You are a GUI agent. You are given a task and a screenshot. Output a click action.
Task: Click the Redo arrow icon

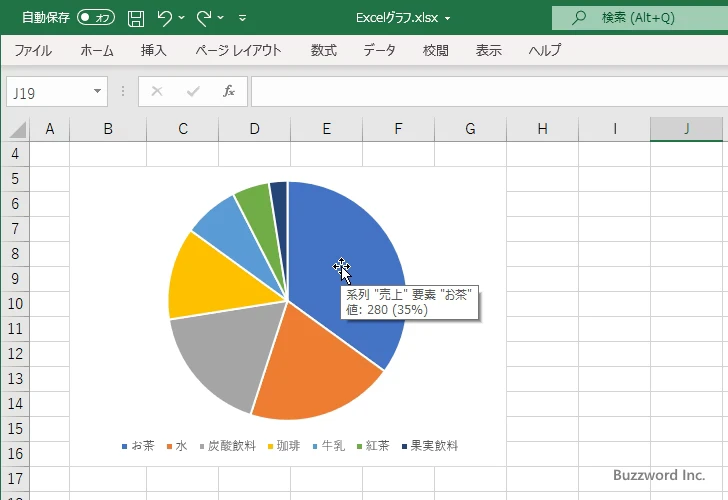(203, 18)
